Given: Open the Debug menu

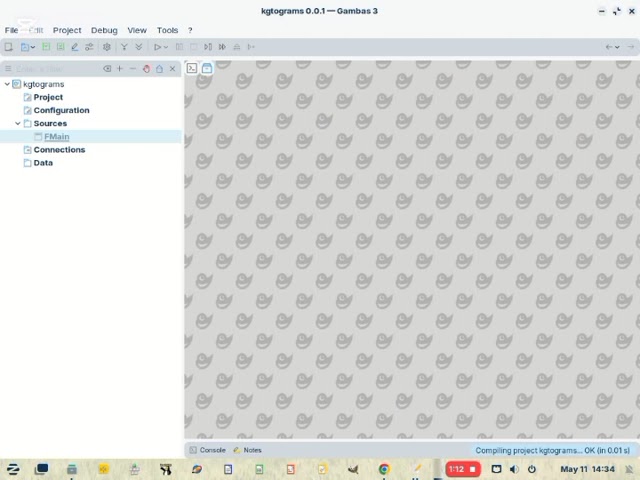Looking at the screenshot, I should point(104,30).
